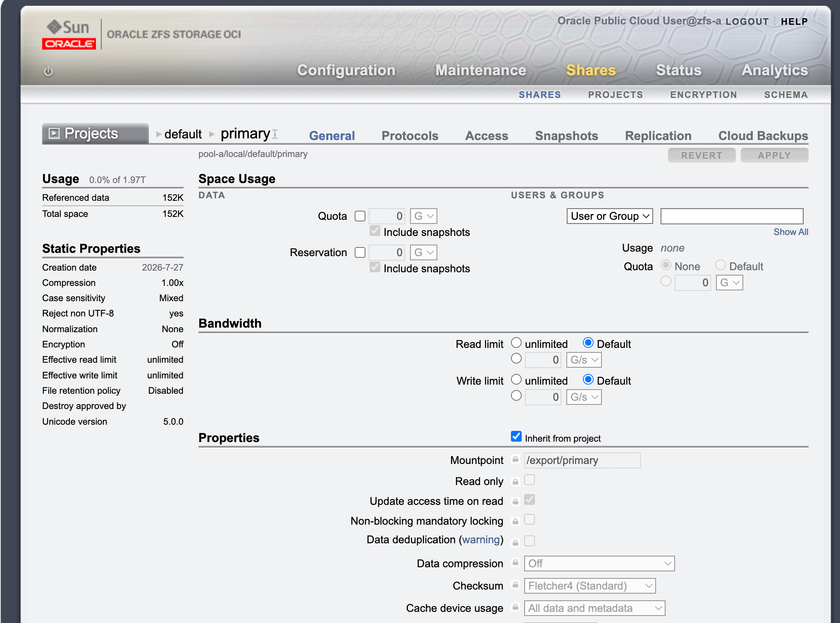Screen dimensions: 840x623
Task: Go to SCHEMA sub-navigation
Action: (786, 95)
